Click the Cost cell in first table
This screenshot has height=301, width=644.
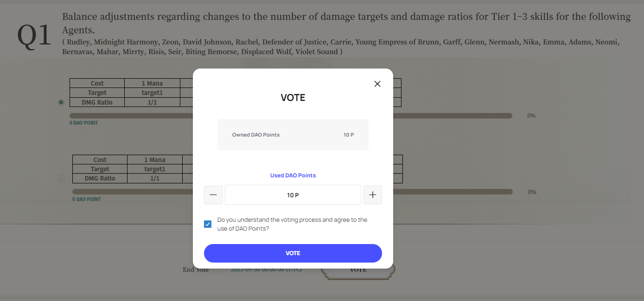[97, 83]
